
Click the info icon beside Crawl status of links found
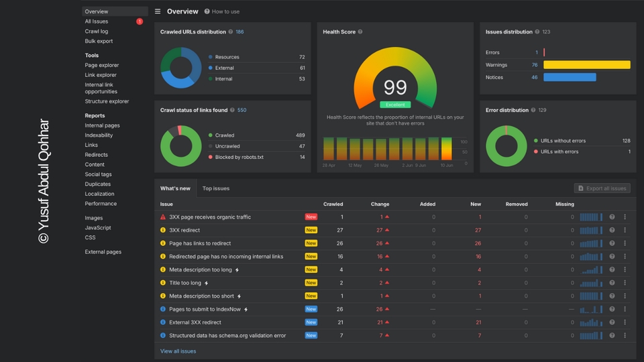233,110
